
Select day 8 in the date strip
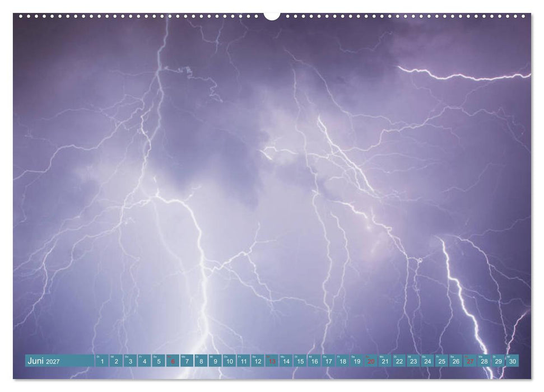(201, 361)
